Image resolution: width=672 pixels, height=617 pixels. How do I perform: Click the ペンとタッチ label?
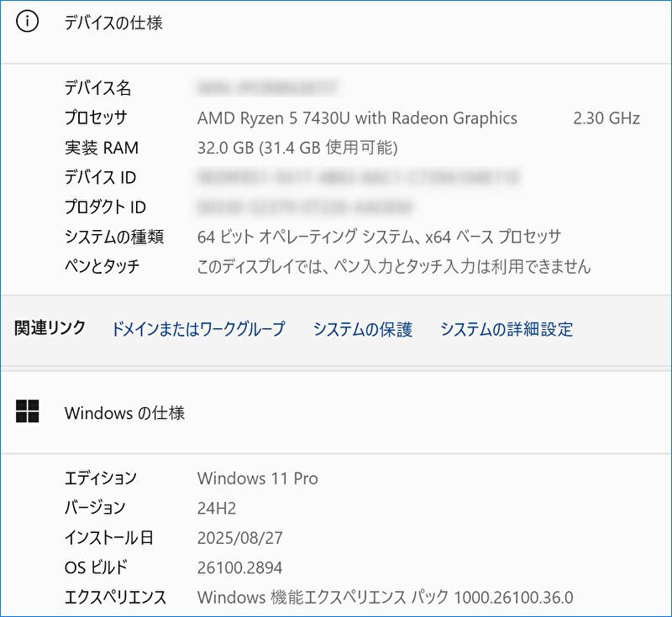point(102,266)
